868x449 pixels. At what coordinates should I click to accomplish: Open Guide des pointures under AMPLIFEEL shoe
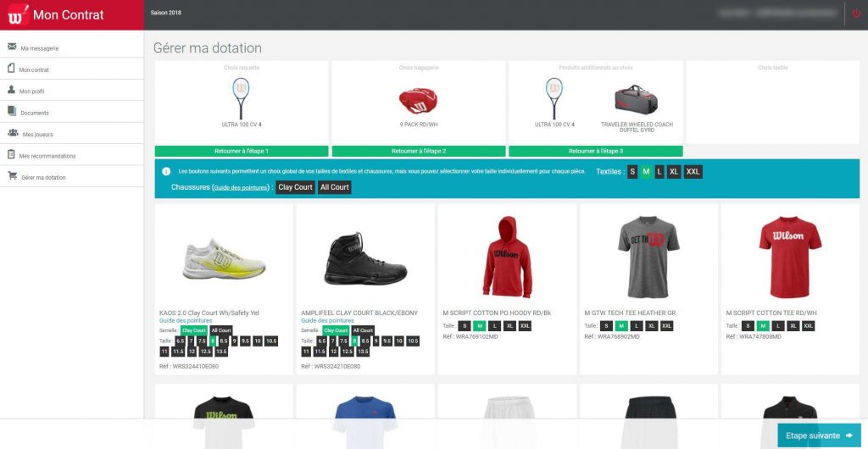pyautogui.click(x=327, y=321)
